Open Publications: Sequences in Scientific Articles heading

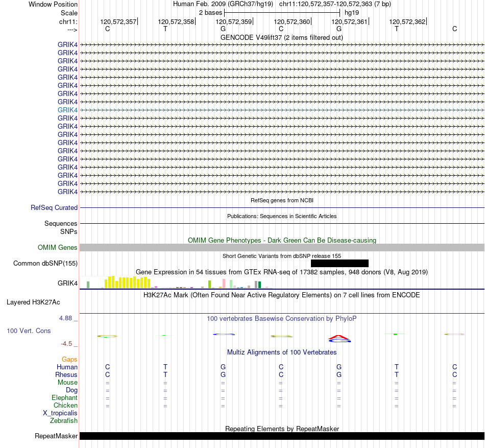pyautogui.click(x=282, y=216)
